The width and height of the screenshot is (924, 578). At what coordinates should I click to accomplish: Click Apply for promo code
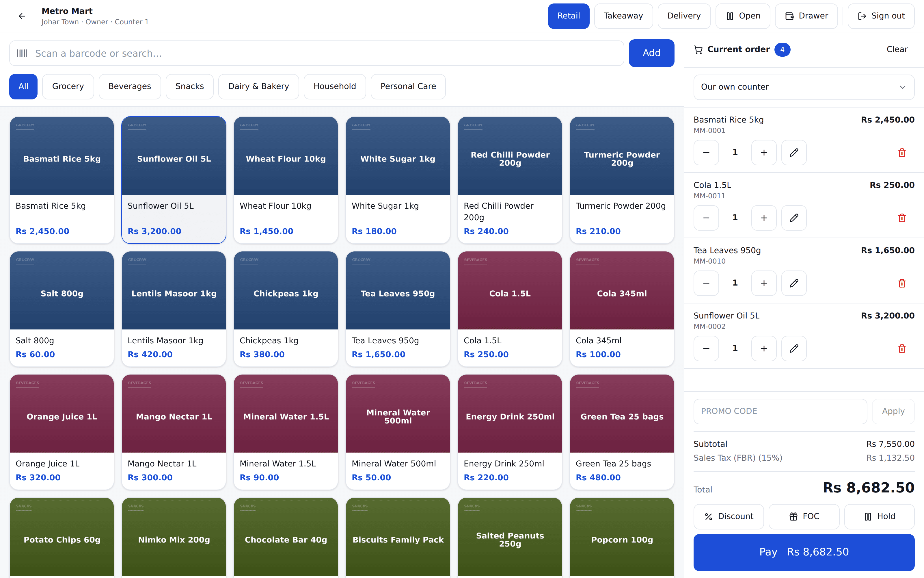tap(893, 411)
